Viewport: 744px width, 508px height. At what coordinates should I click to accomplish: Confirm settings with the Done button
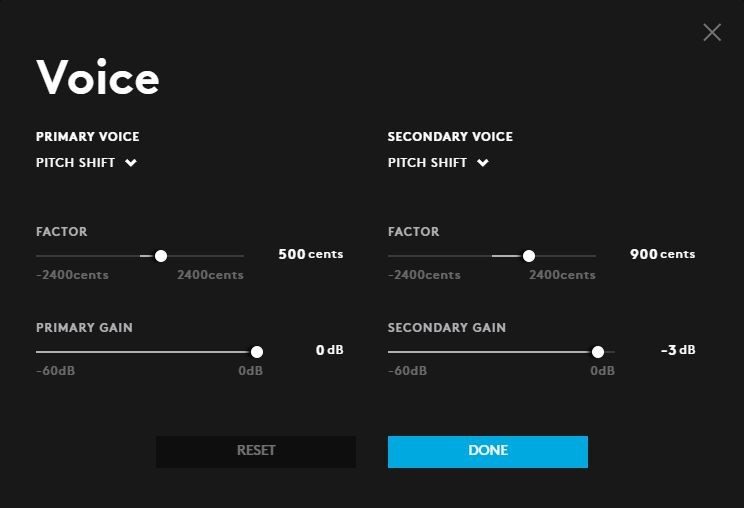tap(488, 451)
